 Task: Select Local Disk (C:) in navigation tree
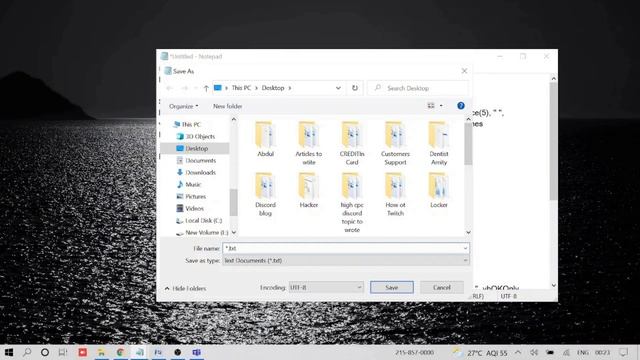(x=203, y=220)
